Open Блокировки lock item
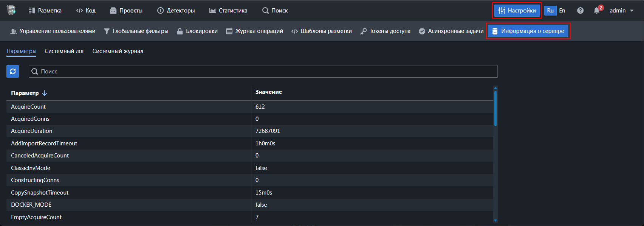 197,31
